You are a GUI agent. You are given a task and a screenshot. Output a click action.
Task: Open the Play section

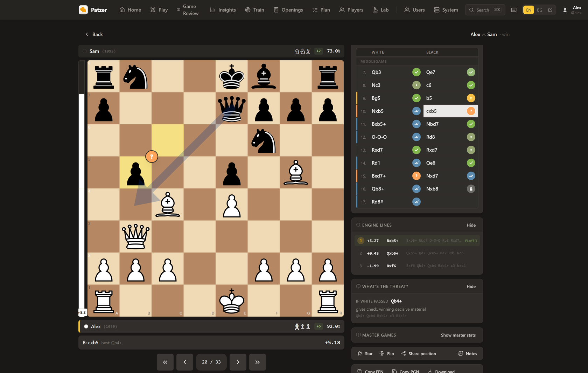coord(159,10)
